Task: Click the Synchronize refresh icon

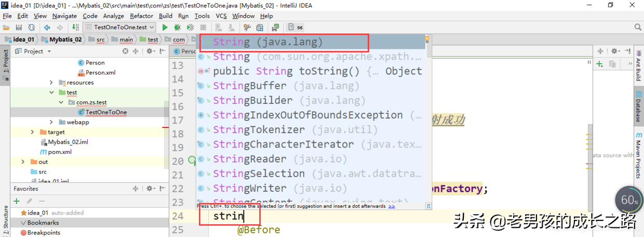Action: 31,28
